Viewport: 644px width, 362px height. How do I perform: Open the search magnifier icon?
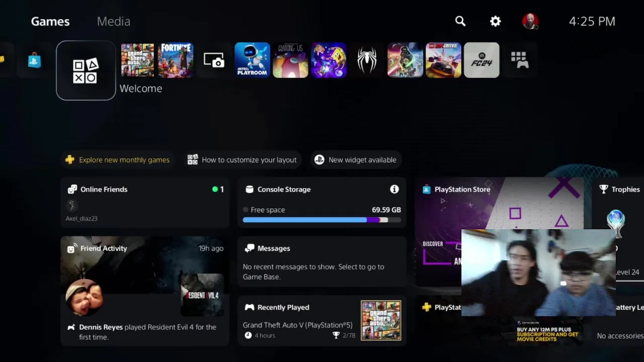(x=460, y=21)
